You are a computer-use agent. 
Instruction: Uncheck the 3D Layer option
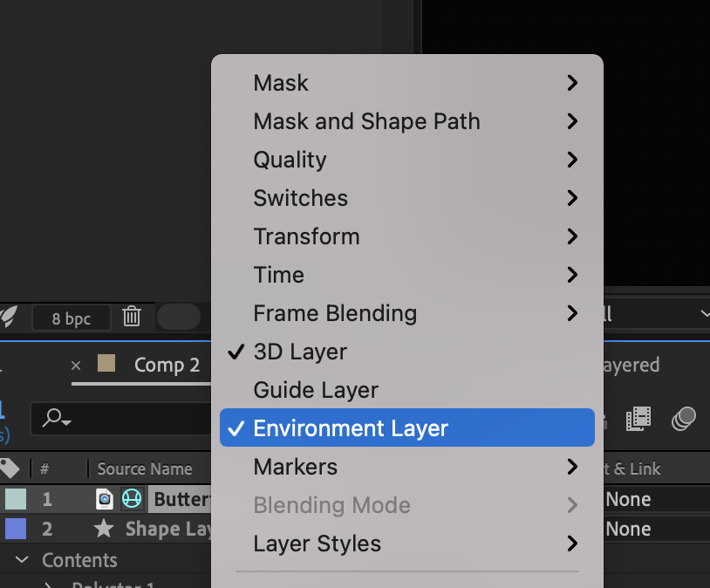[x=300, y=352]
